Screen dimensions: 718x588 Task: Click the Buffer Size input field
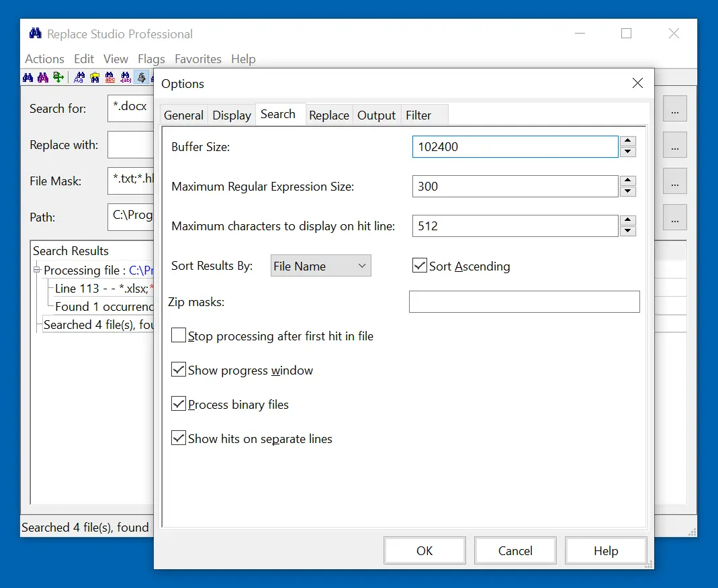(x=515, y=146)
